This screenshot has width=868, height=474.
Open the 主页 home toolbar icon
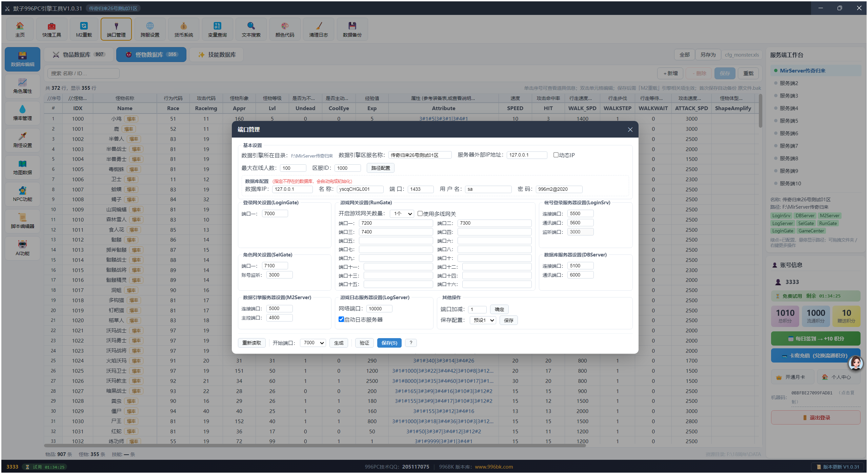[20, 29]
